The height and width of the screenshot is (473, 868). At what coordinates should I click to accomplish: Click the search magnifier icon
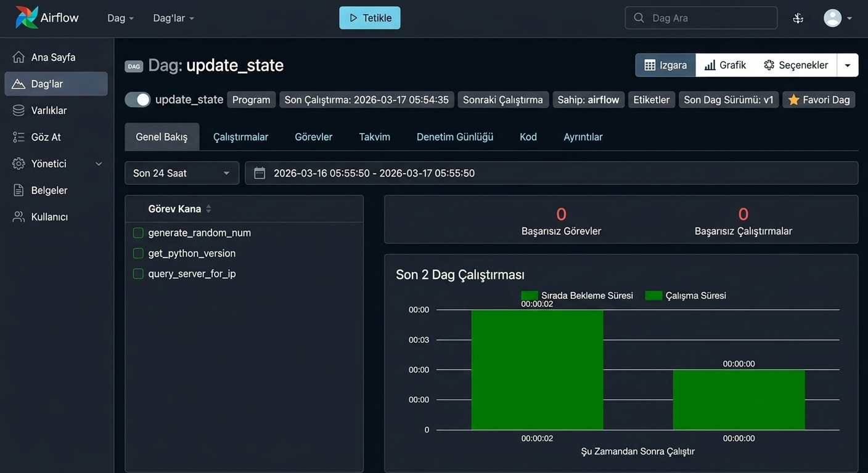click(639, 18)
